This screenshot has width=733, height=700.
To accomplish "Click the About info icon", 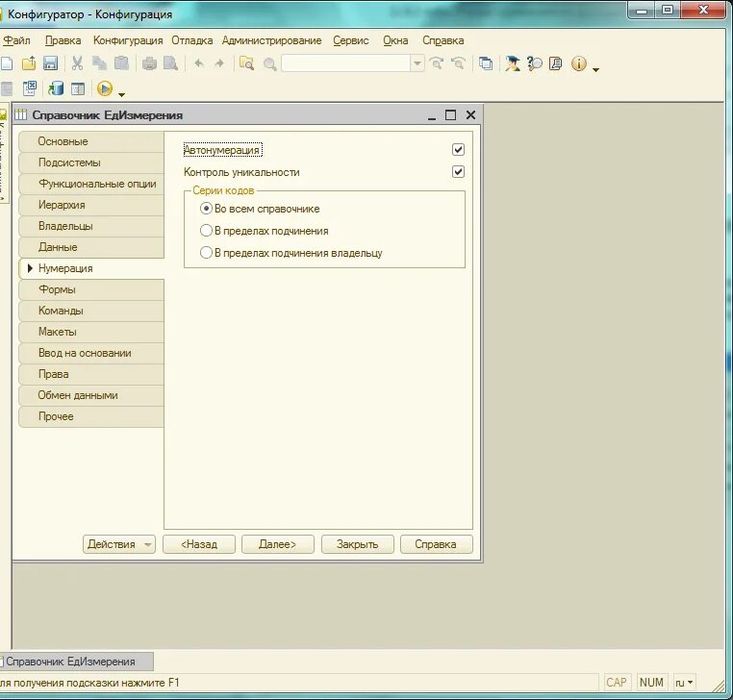I will tap(579, 63).
